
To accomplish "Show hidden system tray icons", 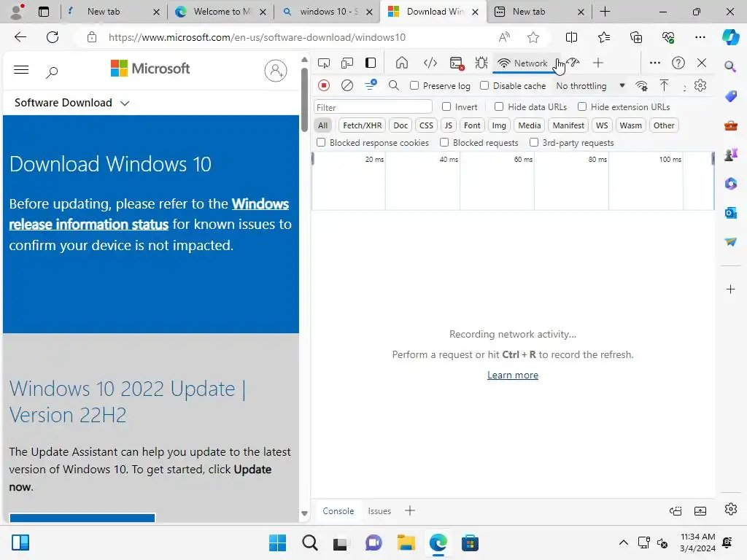I will 623,542.
